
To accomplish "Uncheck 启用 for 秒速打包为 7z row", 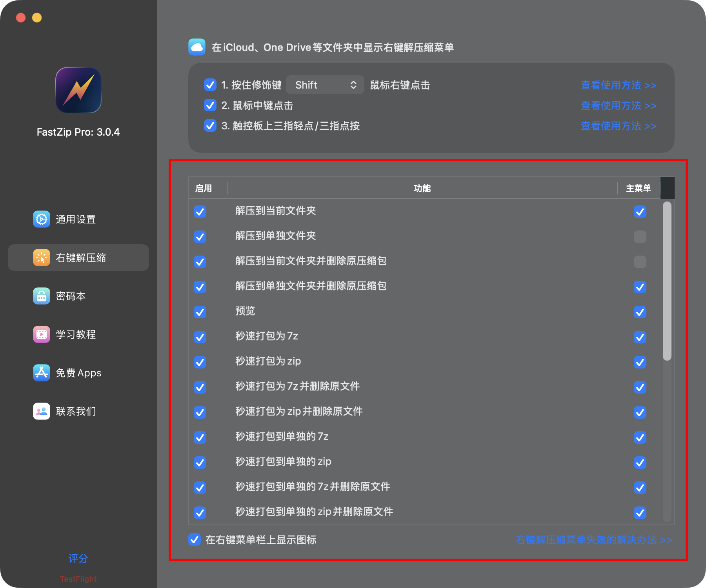I will click(200, 337).
